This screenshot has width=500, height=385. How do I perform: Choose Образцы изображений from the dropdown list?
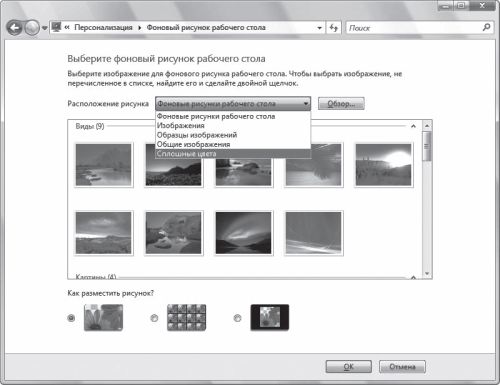pos(233,135)
